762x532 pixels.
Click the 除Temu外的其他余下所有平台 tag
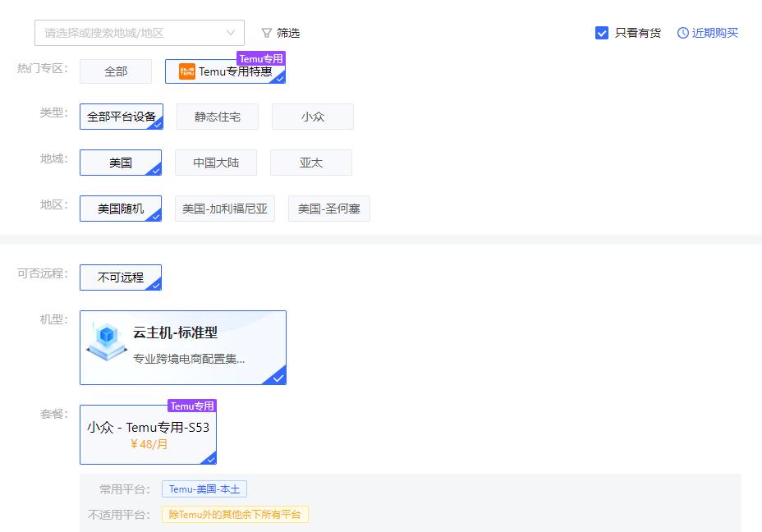[235, 515]
